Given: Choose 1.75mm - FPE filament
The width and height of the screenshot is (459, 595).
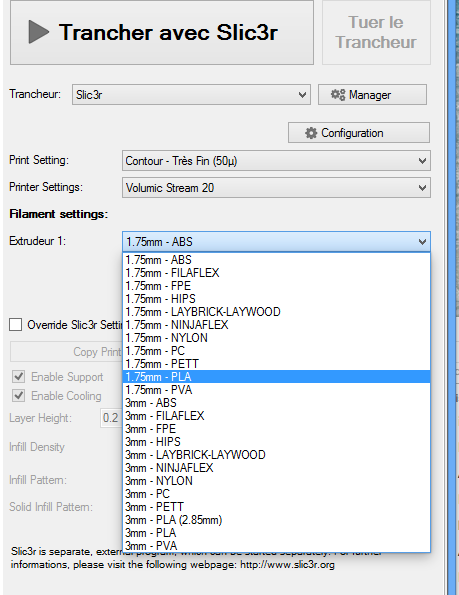Looking at the screenshot, I should (x=276, y=286).
